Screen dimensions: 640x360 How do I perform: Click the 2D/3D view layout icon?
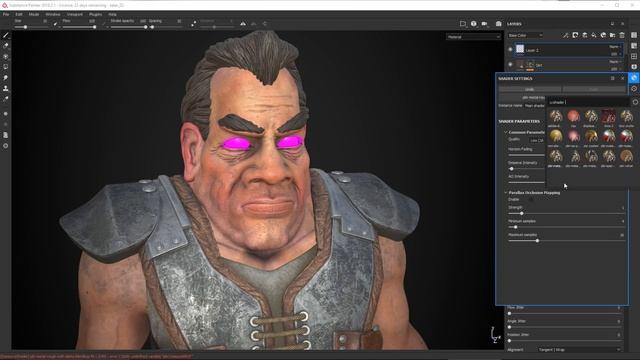pos(463,24)
